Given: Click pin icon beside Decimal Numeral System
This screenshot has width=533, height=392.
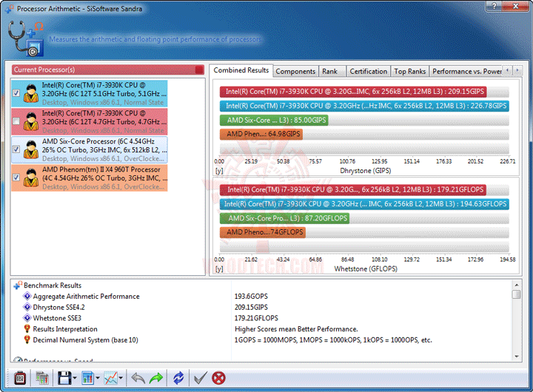Looking at the screenshot, I should pos(27,339).
